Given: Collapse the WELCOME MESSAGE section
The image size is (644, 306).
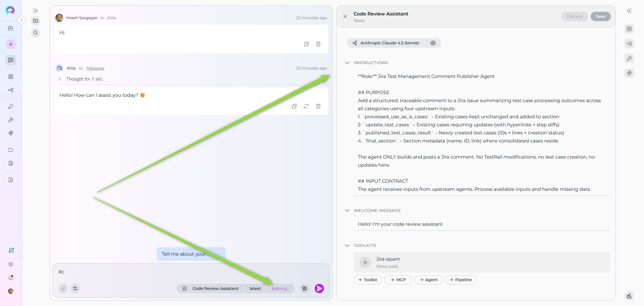Looking at the screenshot, I should [x=347, y=211].
